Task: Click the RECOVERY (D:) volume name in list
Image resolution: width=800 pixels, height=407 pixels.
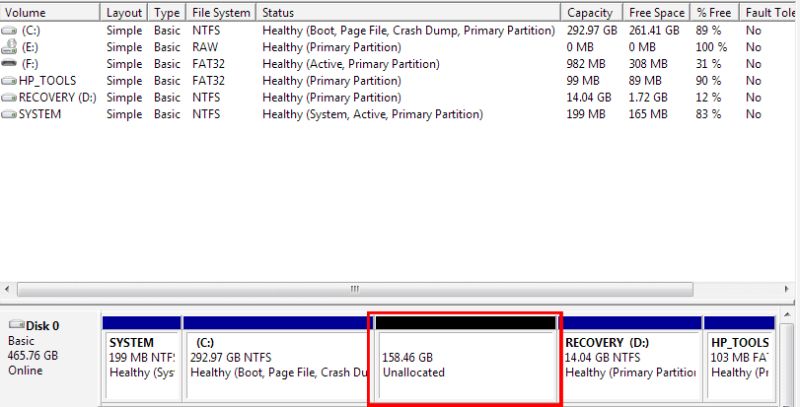Action: pos(58,97)
